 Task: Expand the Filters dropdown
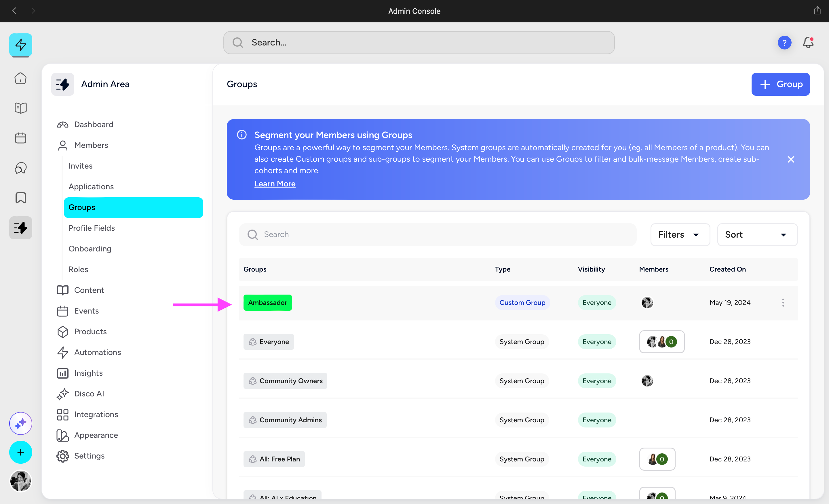680,235
